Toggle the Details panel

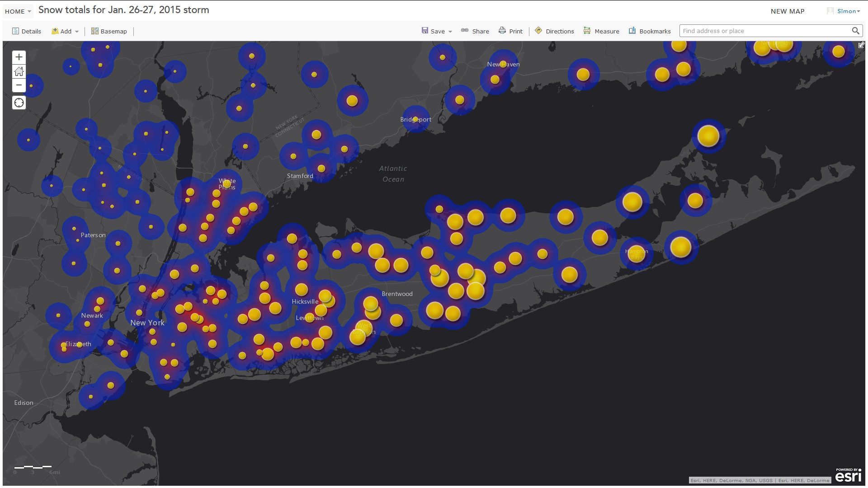click(27, 31)
